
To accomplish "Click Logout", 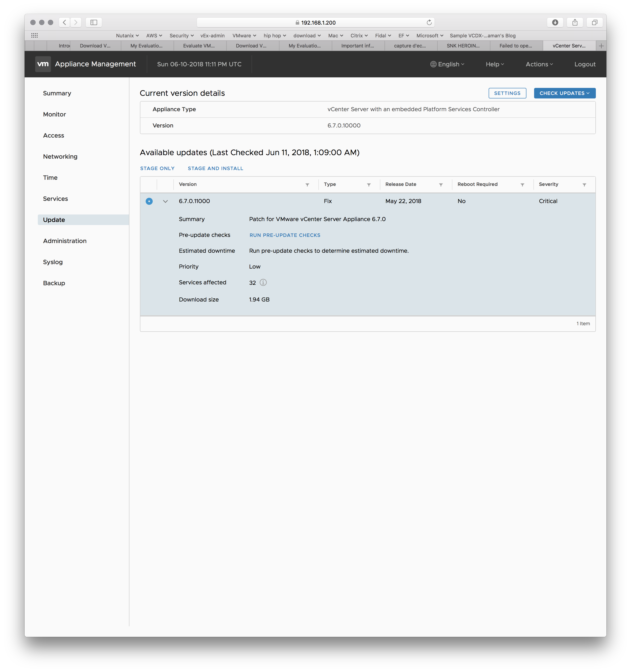I will pyautogui.click(x=585, y=64).
